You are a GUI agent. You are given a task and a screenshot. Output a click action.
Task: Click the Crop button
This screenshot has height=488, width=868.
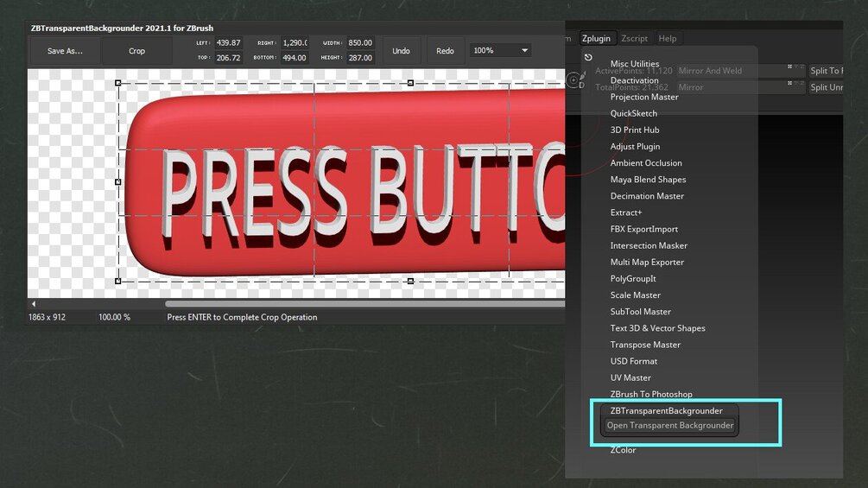136,51
